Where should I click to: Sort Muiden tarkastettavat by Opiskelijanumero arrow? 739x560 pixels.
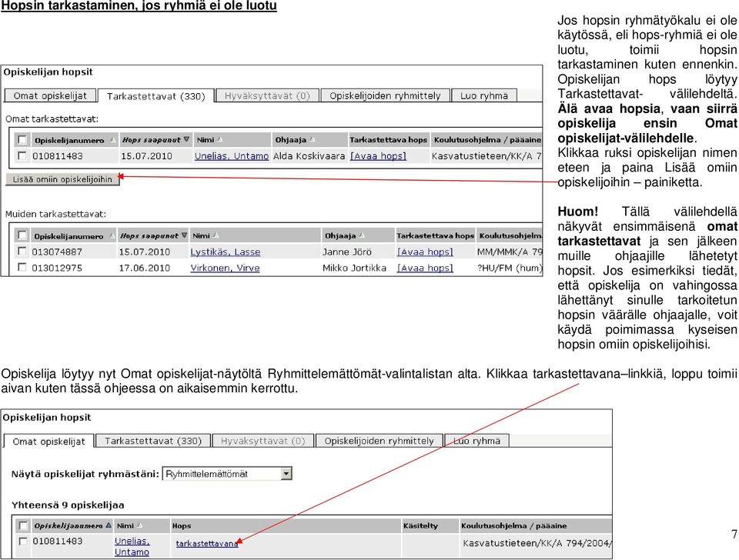(112, 235)
